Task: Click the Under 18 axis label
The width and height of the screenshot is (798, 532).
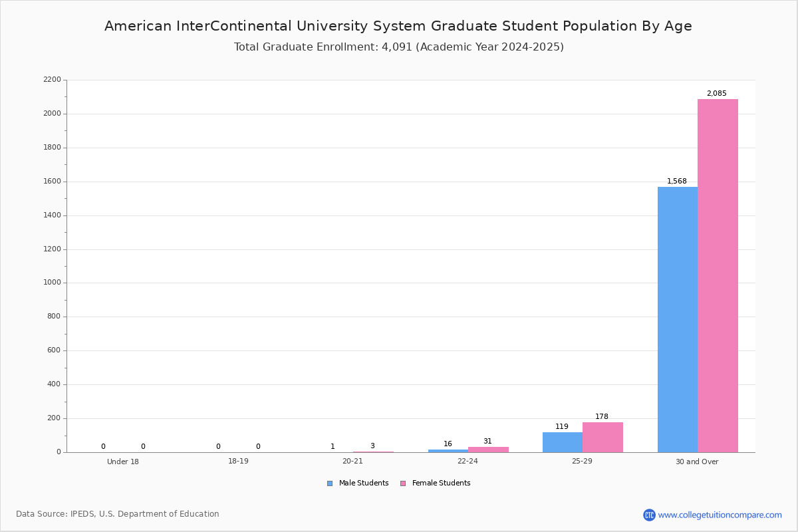Action: (123, 462)
